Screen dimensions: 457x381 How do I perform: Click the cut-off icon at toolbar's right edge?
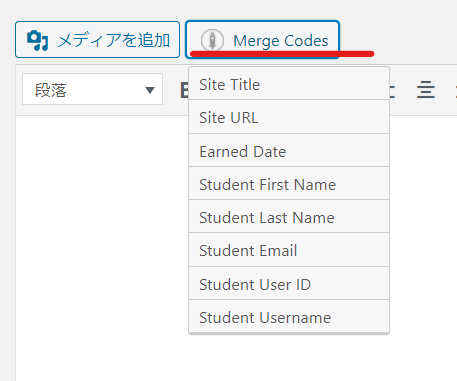pyautogui.click(x=456, y=90)
